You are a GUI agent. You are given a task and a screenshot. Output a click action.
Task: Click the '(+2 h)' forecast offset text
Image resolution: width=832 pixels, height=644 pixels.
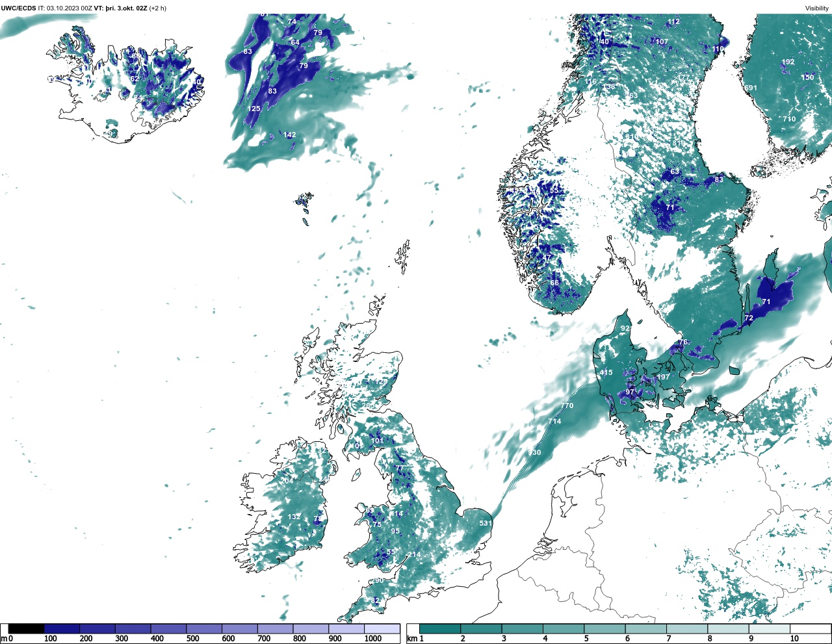click(x=158, y=8)
